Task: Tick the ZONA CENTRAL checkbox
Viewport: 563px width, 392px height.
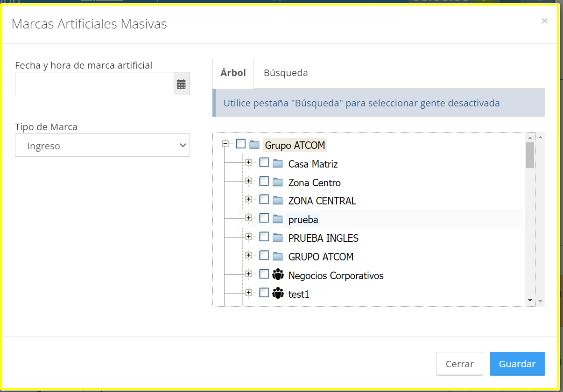Action: pyautogui.click(x=264, y=200)
